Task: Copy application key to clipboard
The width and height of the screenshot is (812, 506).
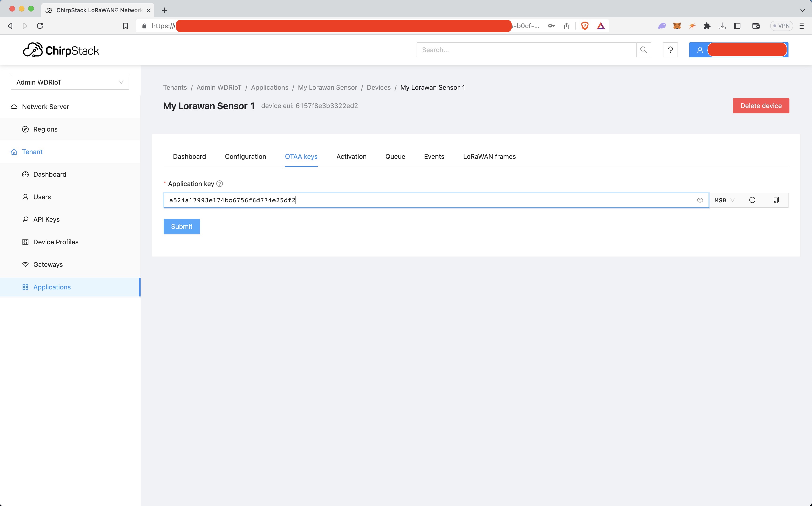Action: pyautogui.click(x=776, y=200)
